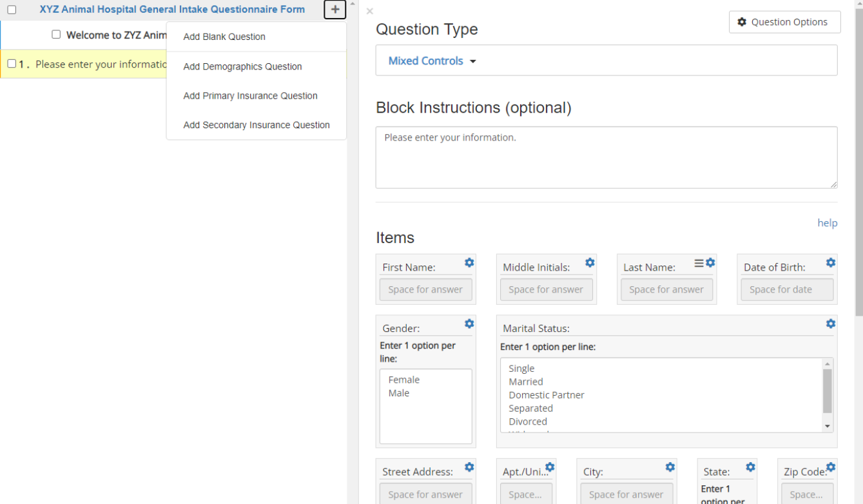Click the Marital Status list scrollbar thumb
Viewport: 863px width, 504px height.
coord(828,391)
